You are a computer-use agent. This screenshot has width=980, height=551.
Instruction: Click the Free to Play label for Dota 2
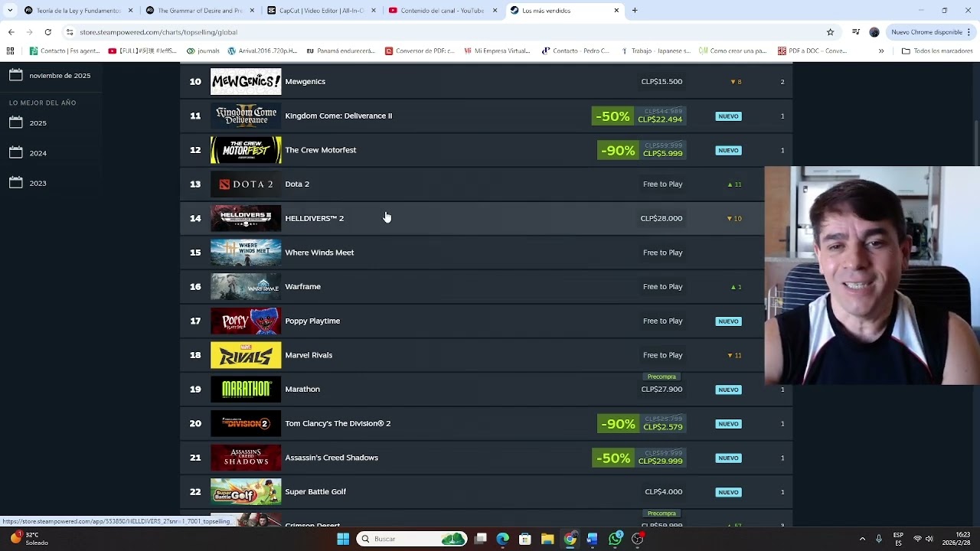(662, 184)
